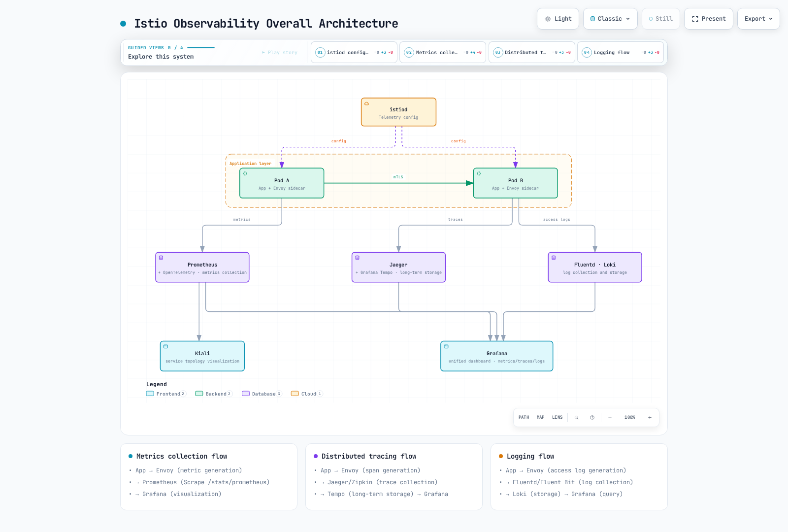The image size is (788, 532).
Task: Select guided view 01 istiod config
Action: 354,52
